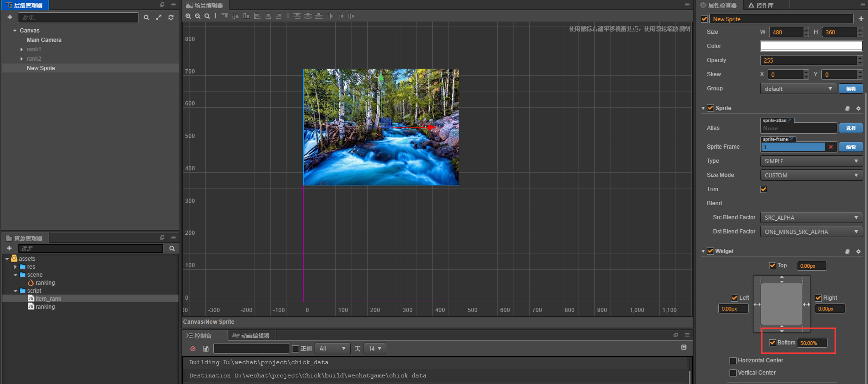This screenshot has width=868, height=384.
Task: Clear the Sprite Frame reference
Action: [x=831, y=147]
